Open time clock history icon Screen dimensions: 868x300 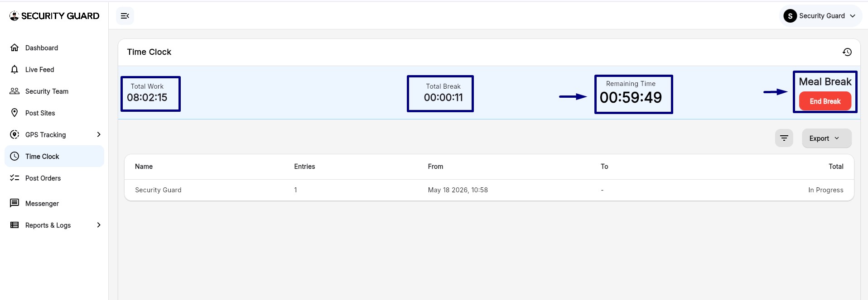coord(847,52)
